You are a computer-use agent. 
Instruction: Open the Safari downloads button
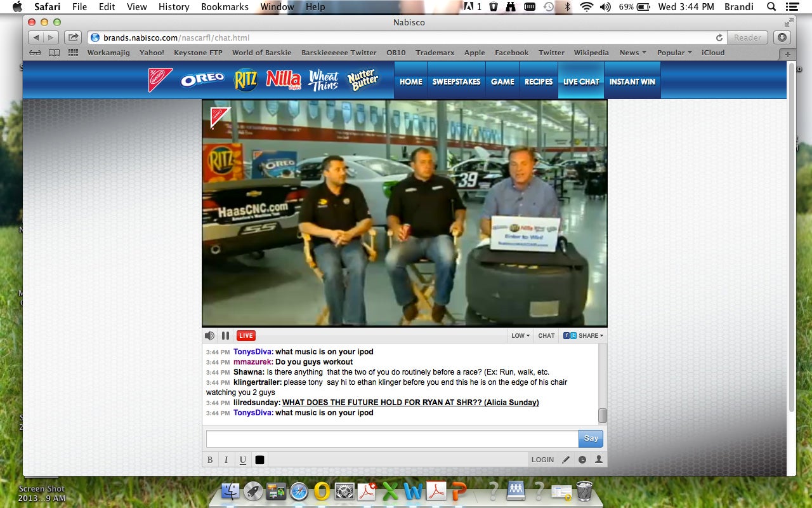[782, 37]
